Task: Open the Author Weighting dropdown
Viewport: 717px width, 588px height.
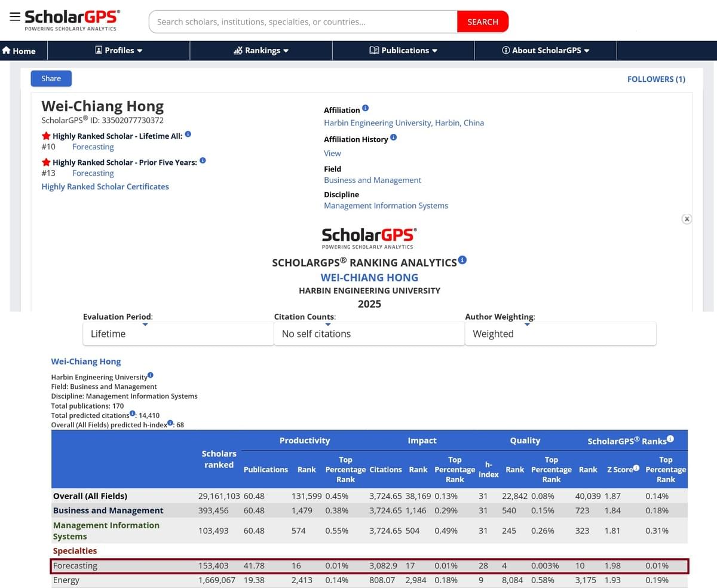Action: (560, 333)
